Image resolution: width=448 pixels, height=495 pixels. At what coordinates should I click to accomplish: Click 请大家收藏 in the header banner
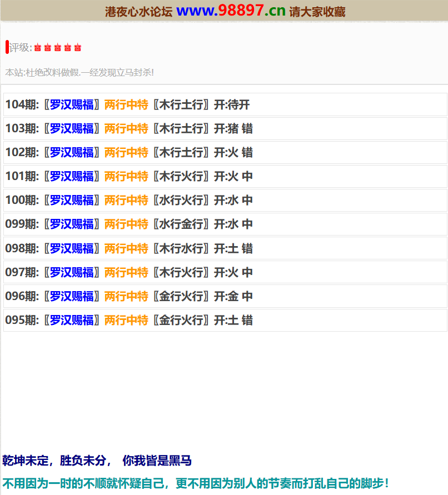coord(317,12)
